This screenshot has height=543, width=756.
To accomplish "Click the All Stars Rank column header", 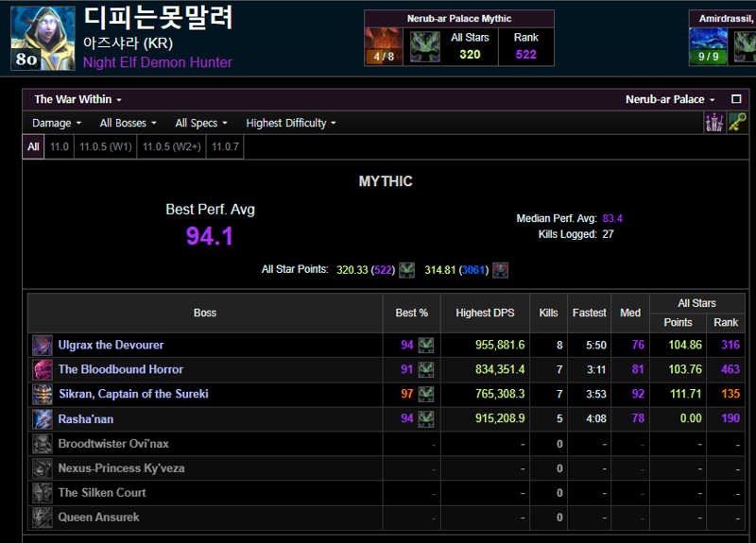I will 726,322.
